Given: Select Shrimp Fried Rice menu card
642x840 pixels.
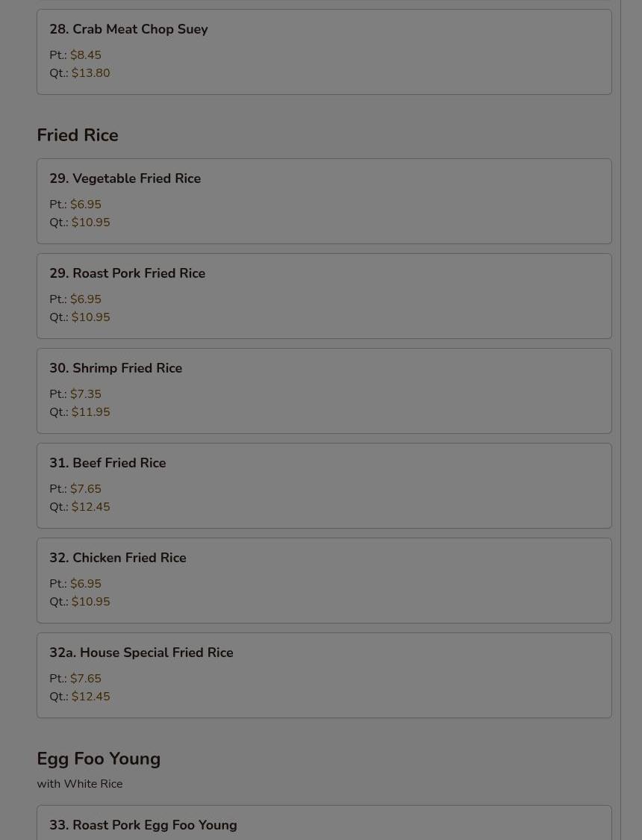Looking at the screenshot, I should coord(324,391).
